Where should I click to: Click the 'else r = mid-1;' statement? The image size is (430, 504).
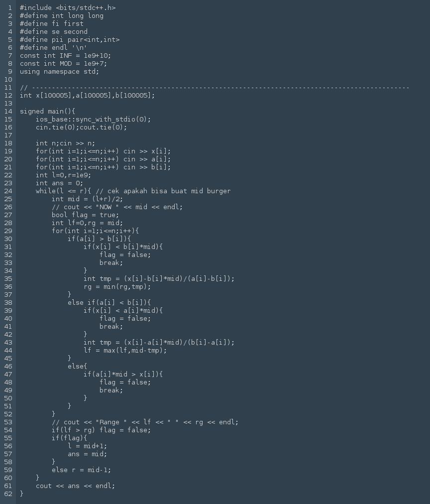81,470
